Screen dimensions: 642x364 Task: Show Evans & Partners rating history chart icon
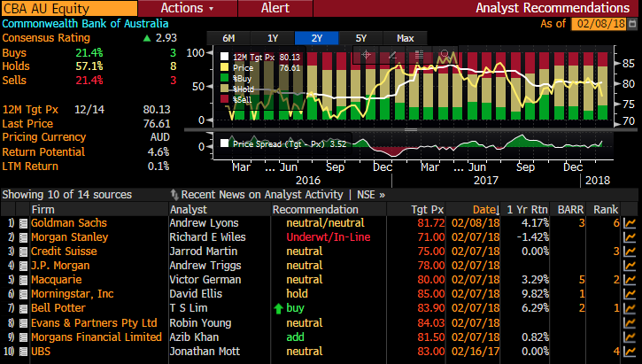pyautogui.click(x=630, y=323)
